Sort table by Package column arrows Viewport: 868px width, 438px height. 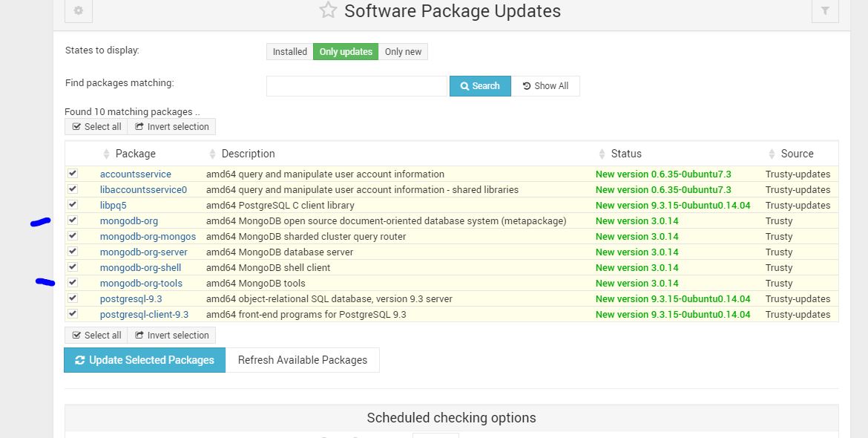pos(105,154)
